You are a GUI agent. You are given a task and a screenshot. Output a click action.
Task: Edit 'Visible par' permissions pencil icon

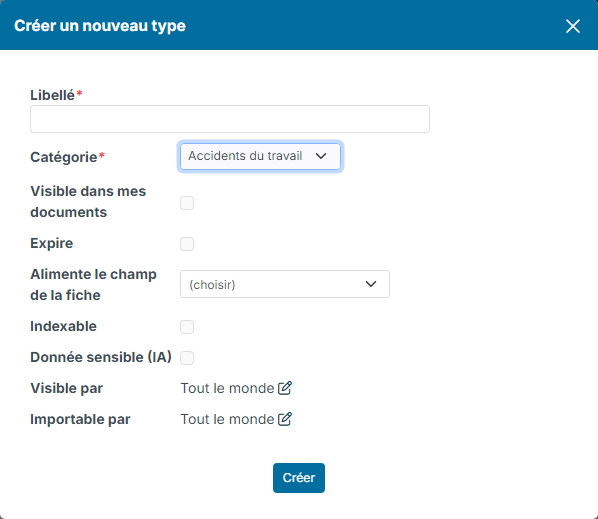pyautogui.click(x=285, y=388)
